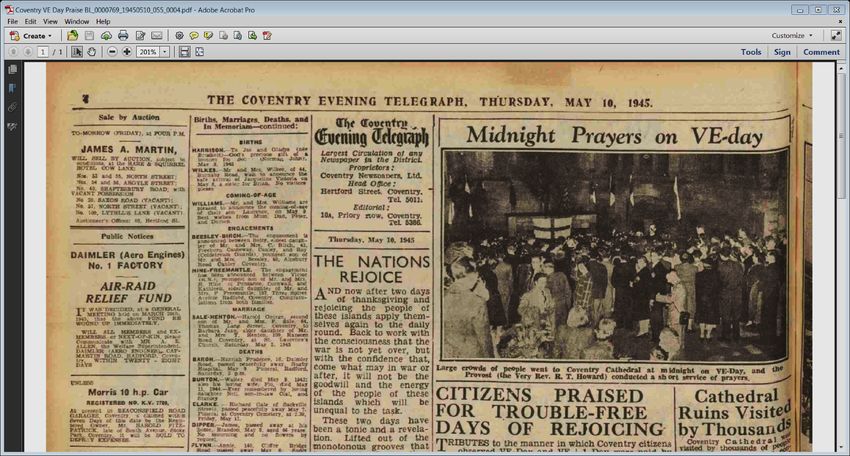850x456 pixels.
Task: Open the Help menu
Action: click(x=103, y=22)
